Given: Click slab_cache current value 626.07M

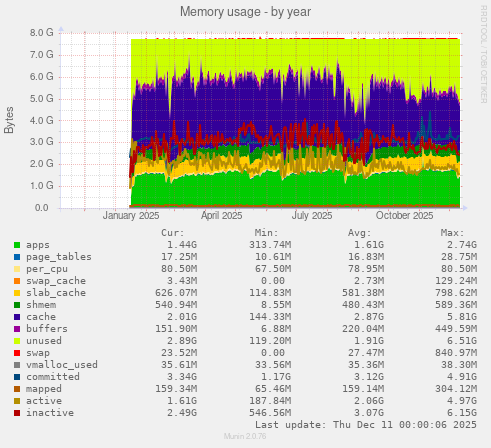Looking at the screenshot, I should (x=176, y=293).
